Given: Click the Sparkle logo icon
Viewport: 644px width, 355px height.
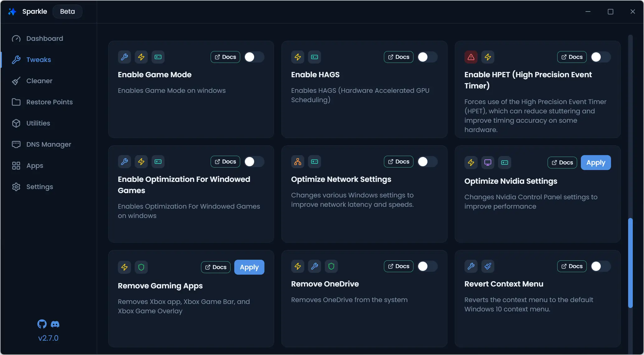Looking at the screenshot, I should pos(12,12).
